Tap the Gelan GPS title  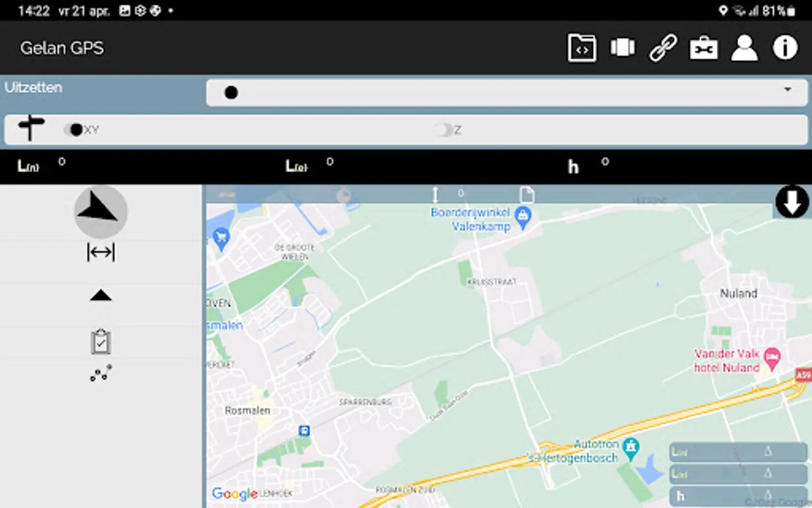[62, 48]
